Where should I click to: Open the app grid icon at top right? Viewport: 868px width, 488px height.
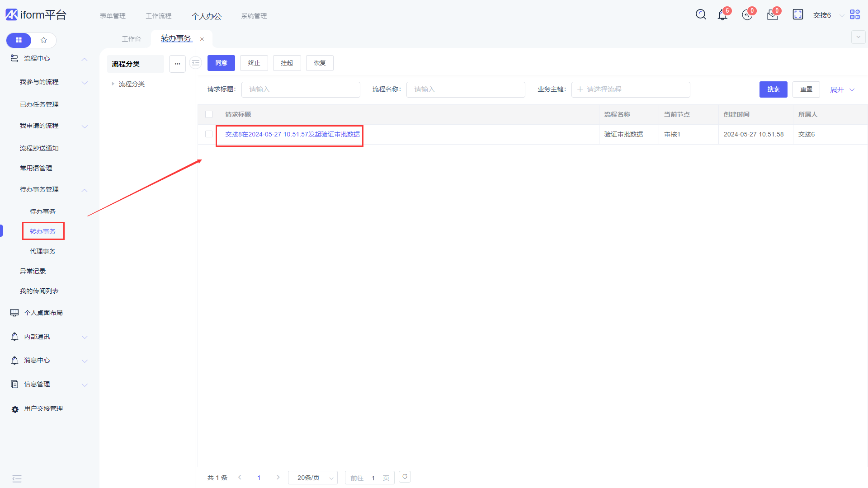coord(855,14)
